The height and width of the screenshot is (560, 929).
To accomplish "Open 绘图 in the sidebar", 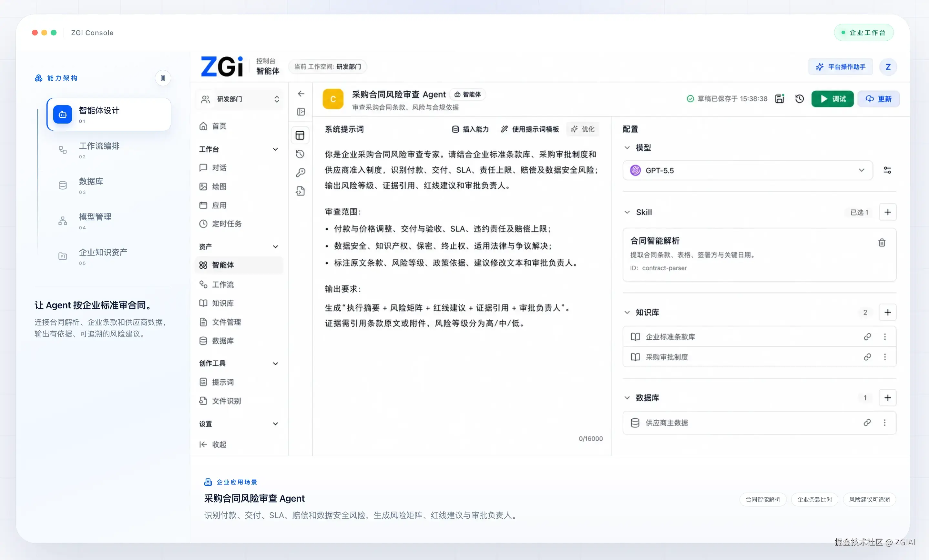I will 240,186.
